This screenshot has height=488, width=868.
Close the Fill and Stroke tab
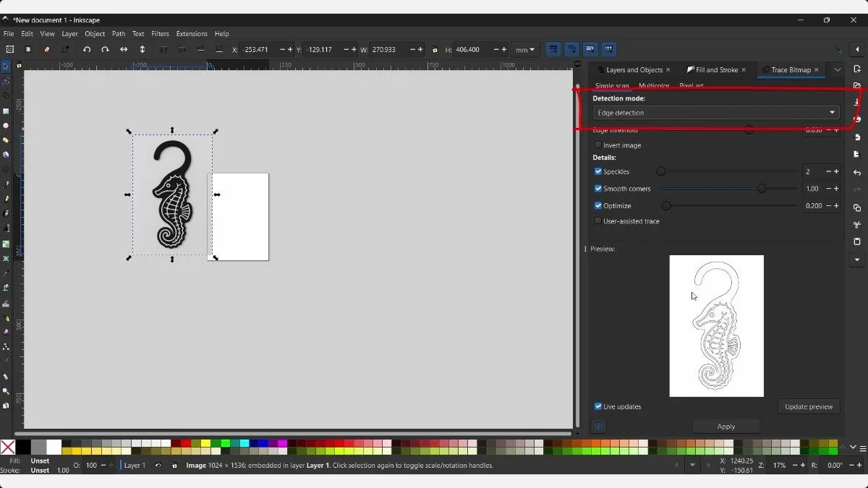point(744,70)
